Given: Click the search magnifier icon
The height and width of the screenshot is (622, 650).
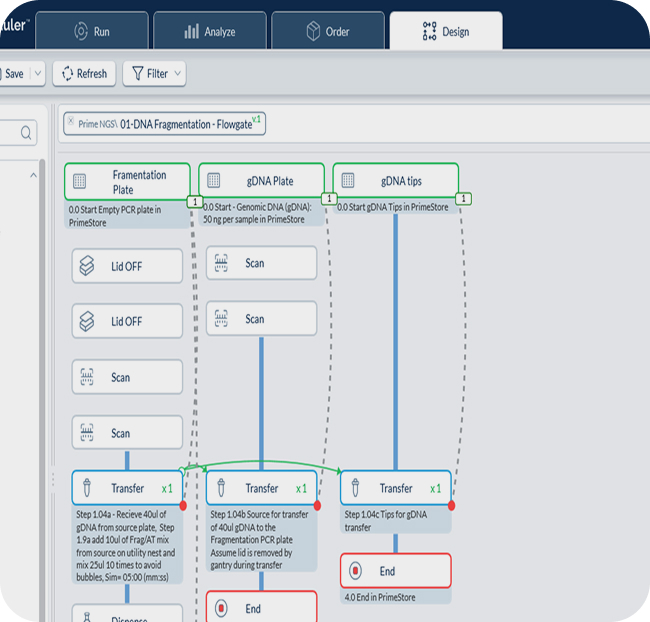Looking at the screenshot, I should tap(26, 131).
